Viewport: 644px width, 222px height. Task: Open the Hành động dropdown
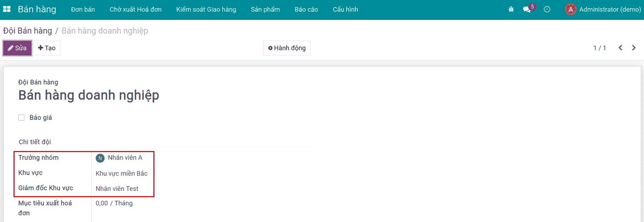[287, 48]
